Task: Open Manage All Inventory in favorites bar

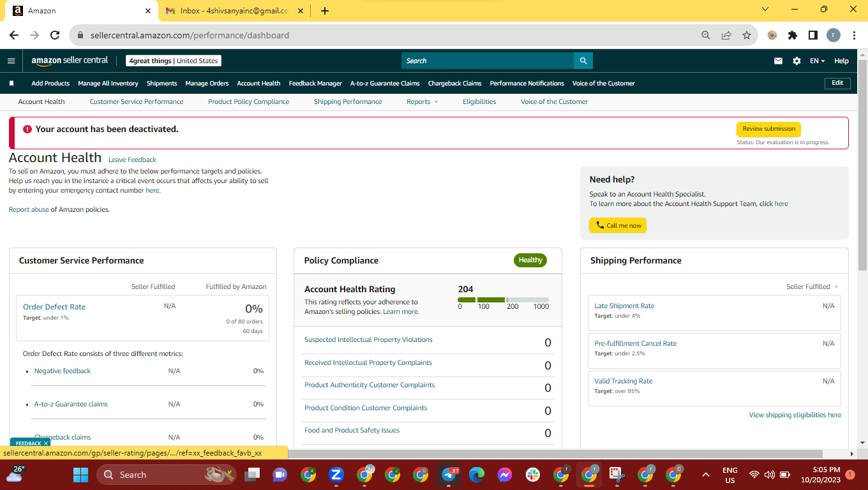Action: 108,84
